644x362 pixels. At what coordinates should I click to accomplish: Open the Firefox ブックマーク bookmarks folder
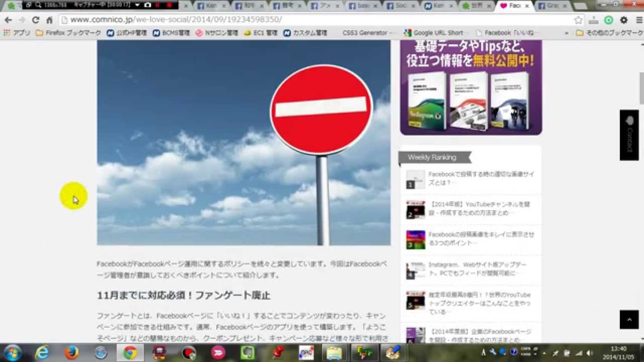click(x=68, y=33)
